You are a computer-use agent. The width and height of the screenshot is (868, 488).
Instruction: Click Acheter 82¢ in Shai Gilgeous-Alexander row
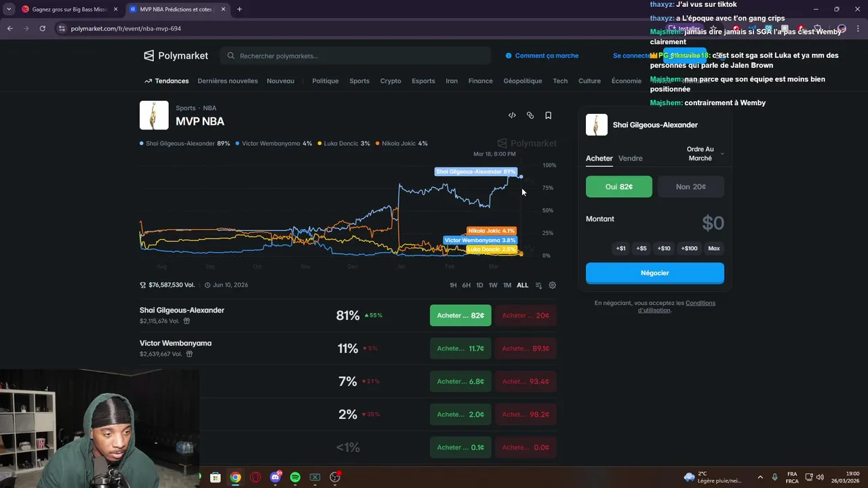pyautogui.click(x=460, y=315)
